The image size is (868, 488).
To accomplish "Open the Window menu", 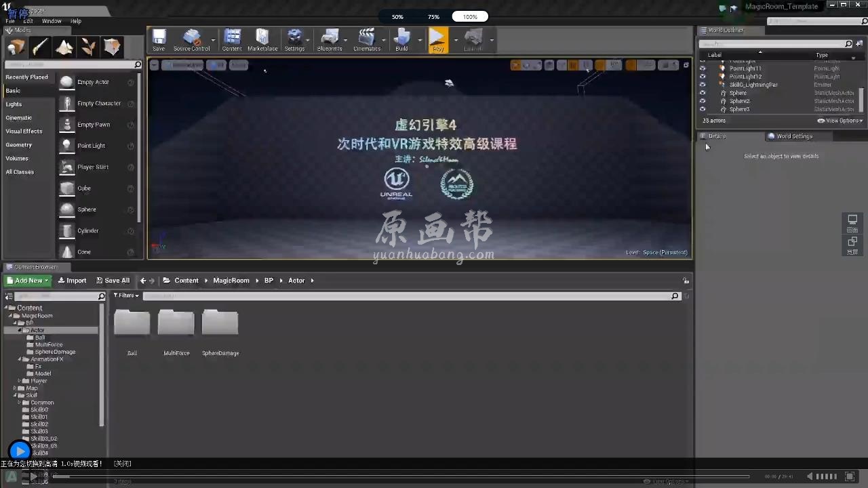I will click(52, 21).
